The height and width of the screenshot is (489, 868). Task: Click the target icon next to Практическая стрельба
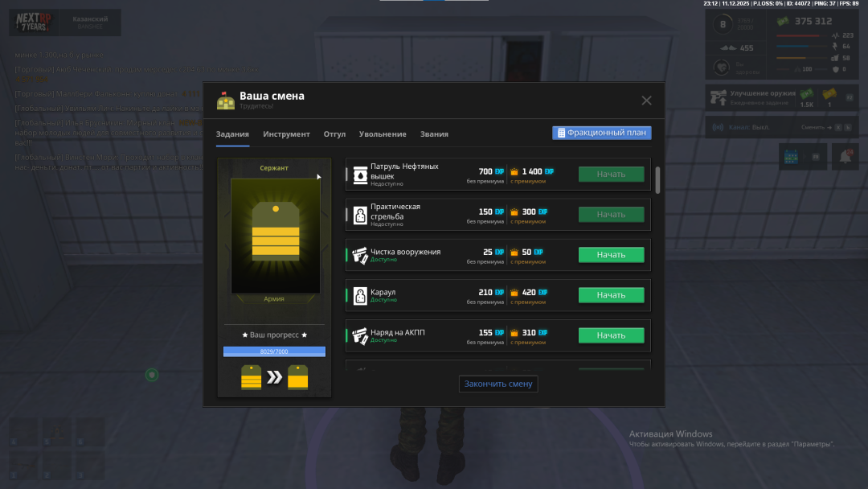coord(360,215)
